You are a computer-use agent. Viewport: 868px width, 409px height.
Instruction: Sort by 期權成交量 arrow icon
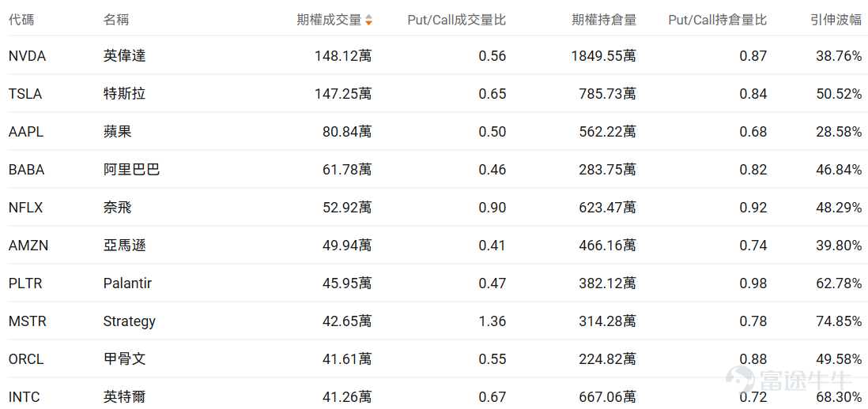pyautogui.click(x=368, y=21)
